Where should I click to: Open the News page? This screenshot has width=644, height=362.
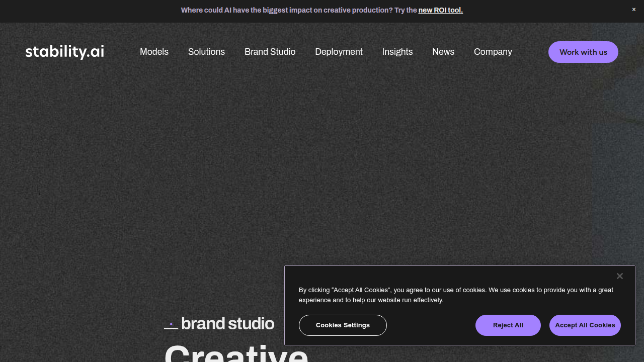443,52
